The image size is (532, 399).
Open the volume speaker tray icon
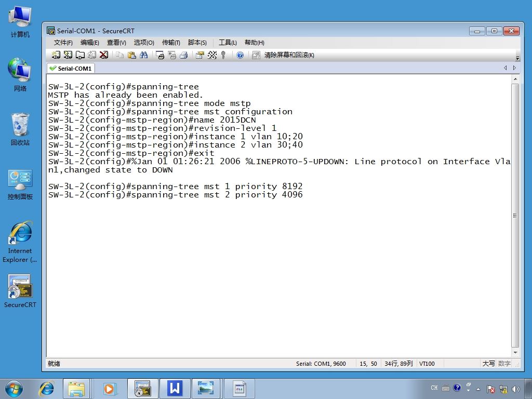point(516,389)
